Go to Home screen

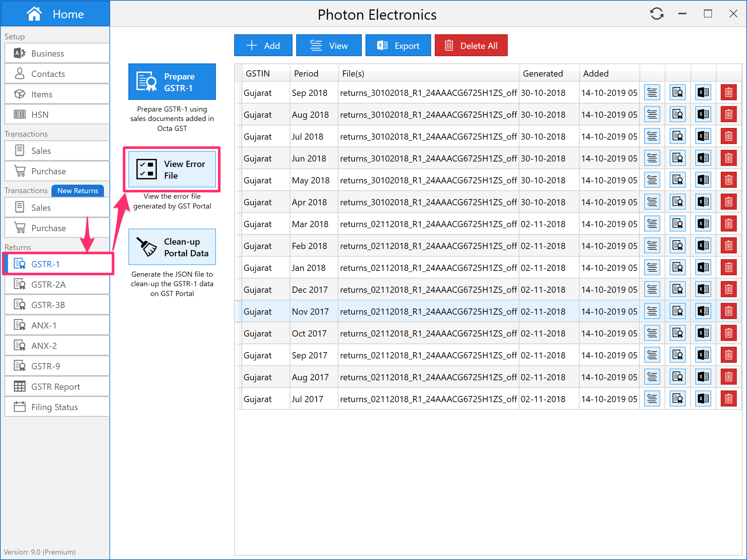tap(55, 14)
